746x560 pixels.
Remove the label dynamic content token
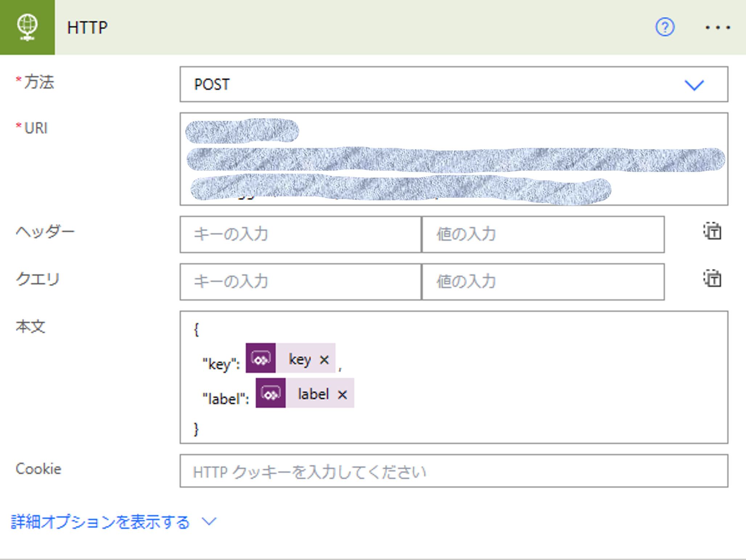pyautogui.click(x=341, y=394)
